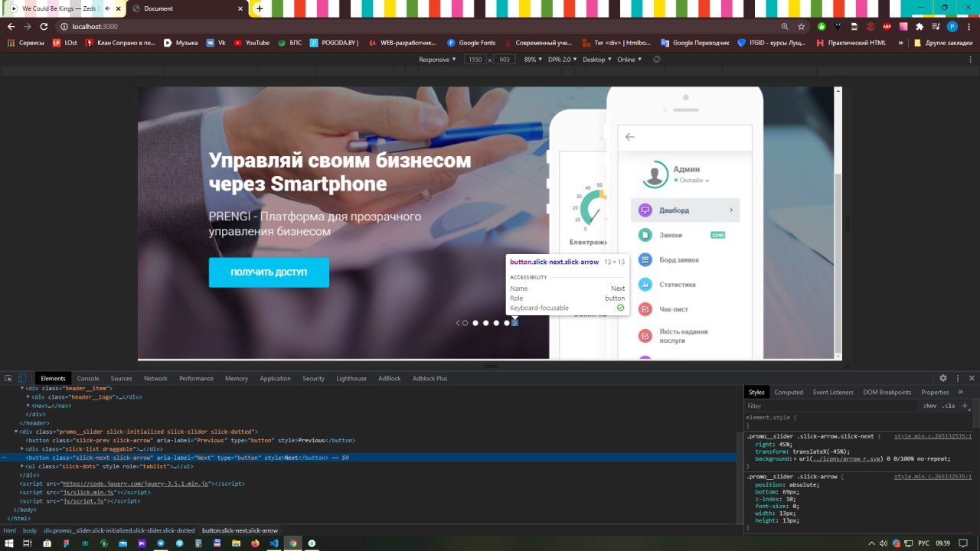Viewport: 980px width, 551px height.
Task: Open the ABP Adblock Plus extension icon
Action: click(887, 26)
